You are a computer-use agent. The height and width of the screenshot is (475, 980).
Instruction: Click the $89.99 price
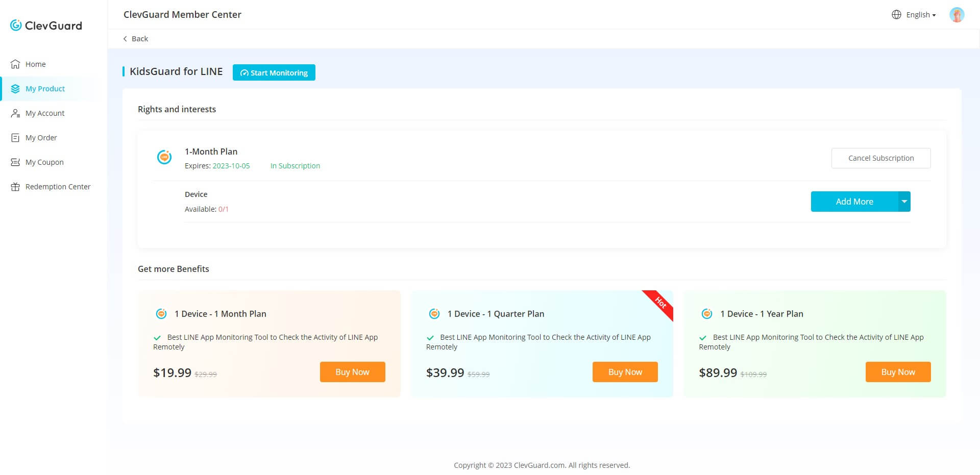(x=718, y=373)
